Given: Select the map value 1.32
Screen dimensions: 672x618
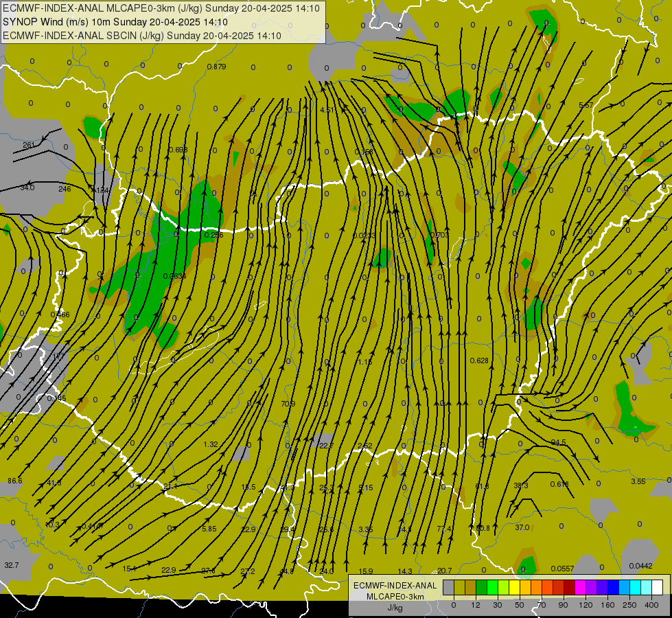Looking at the screenshot, I should click(x=211, y=444).
